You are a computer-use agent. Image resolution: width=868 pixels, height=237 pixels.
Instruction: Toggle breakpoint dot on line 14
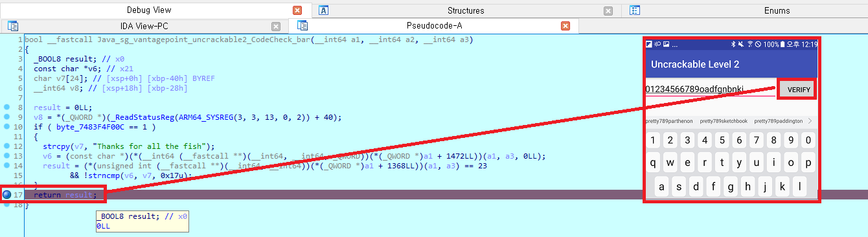pyautogui.click(x=6, y=166)
